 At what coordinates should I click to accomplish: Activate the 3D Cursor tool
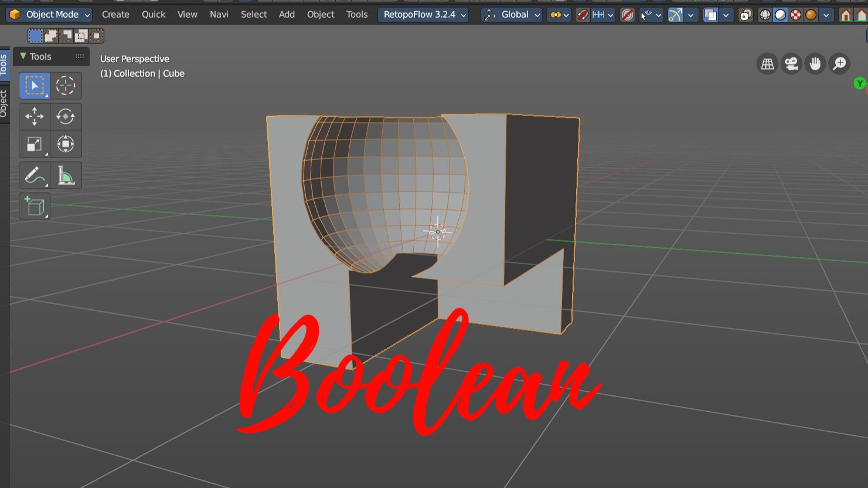pos(66,86)
